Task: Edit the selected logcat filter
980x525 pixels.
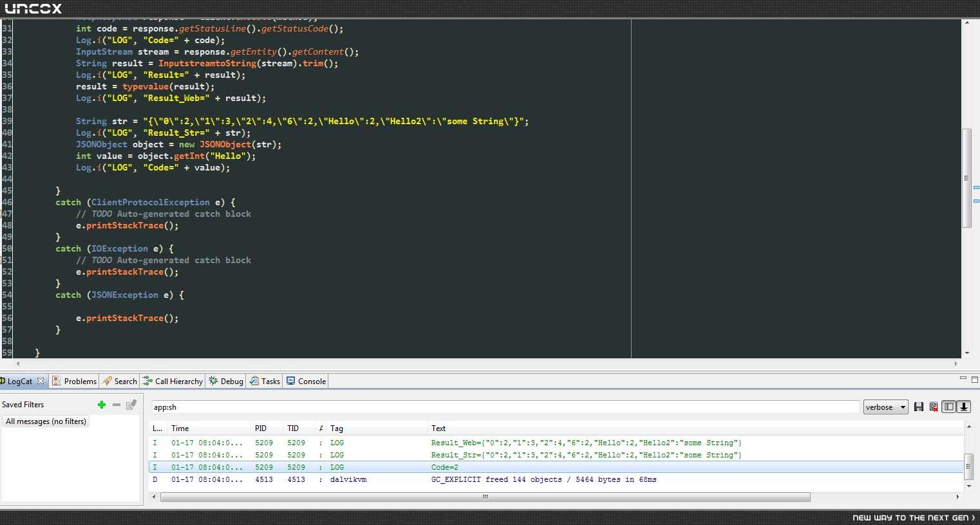Action: [131, 405]
